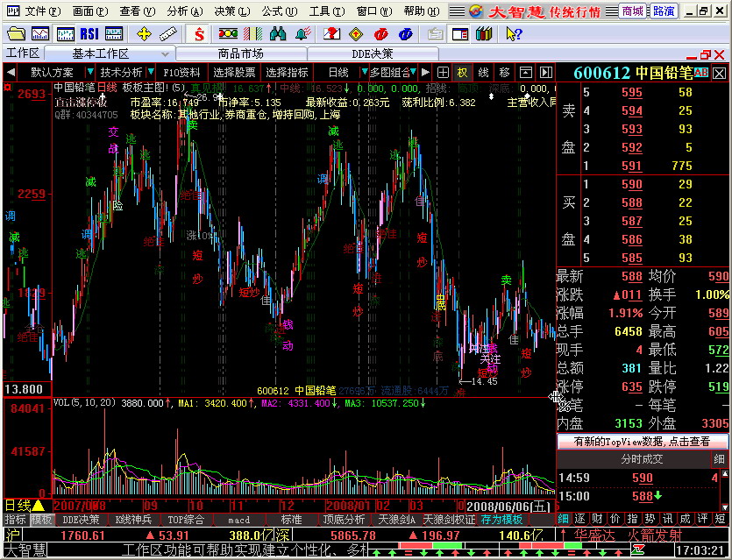Image resolution: width=732 pixels, height=560 pixels.
Task: Expand the 基本工作区 workspace dropdown
Action: click(165, 54)
